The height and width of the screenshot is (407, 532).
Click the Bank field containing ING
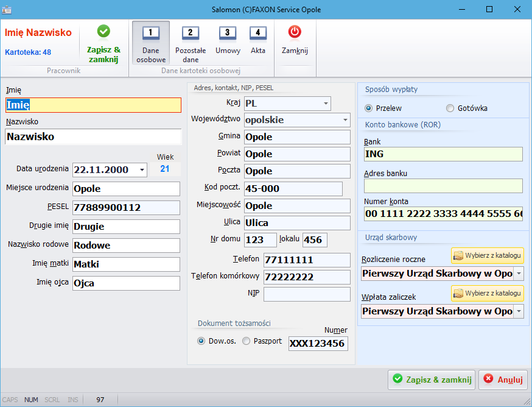click(x=443, y=154)
